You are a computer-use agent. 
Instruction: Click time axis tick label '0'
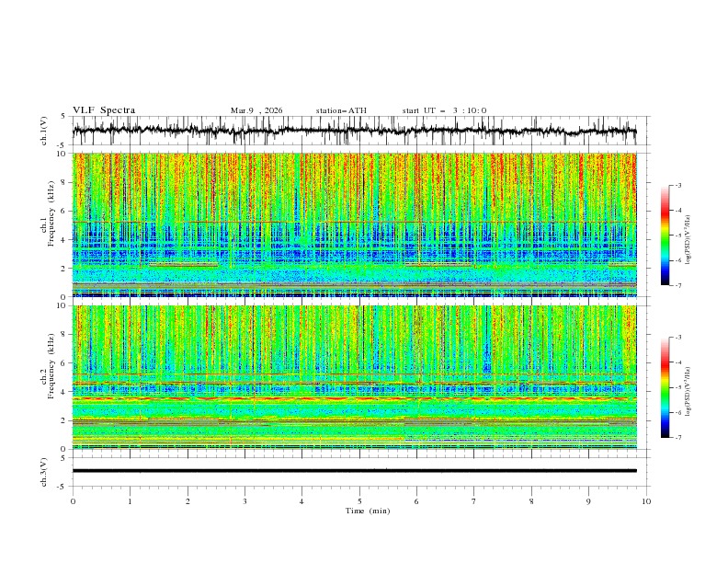[x=73, y=501]
